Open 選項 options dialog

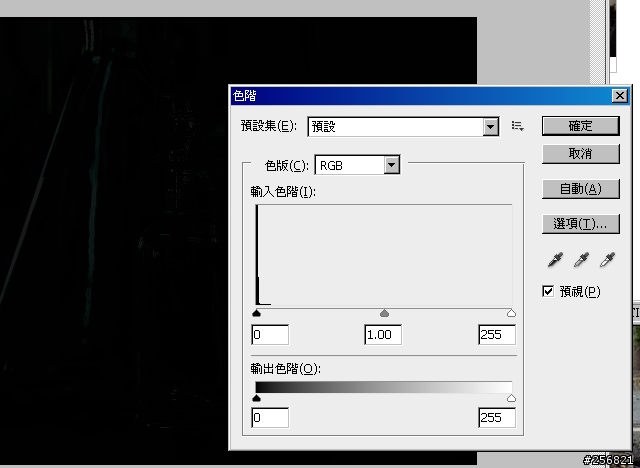580,224
